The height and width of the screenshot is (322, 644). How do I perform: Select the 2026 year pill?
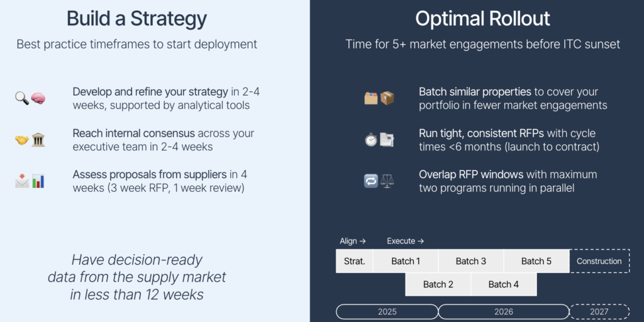coord(504,312)
